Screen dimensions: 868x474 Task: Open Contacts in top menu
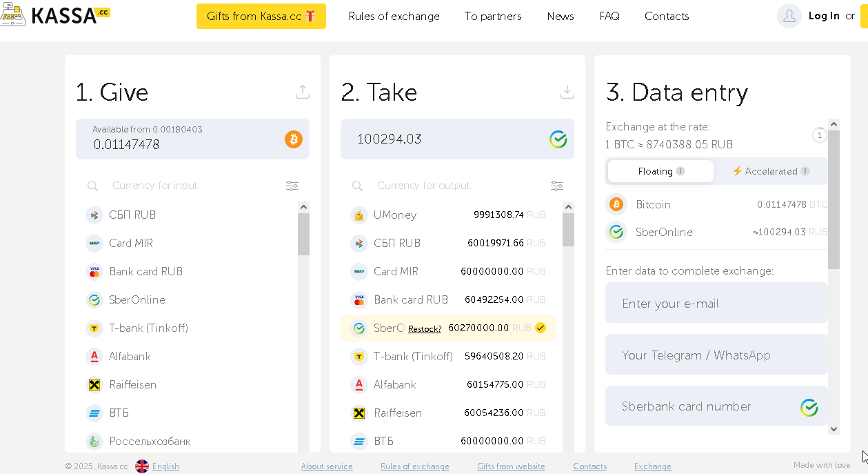pos(667,16)
